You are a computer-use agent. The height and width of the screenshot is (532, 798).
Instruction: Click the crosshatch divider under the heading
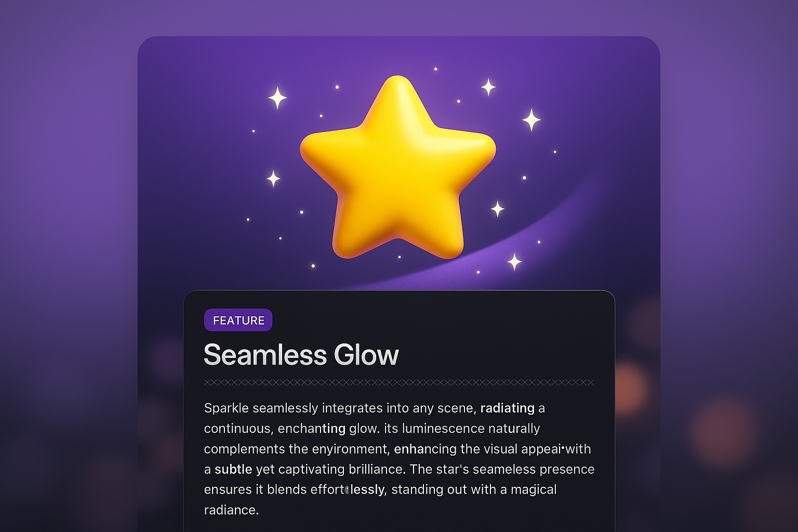coord(399,383)
